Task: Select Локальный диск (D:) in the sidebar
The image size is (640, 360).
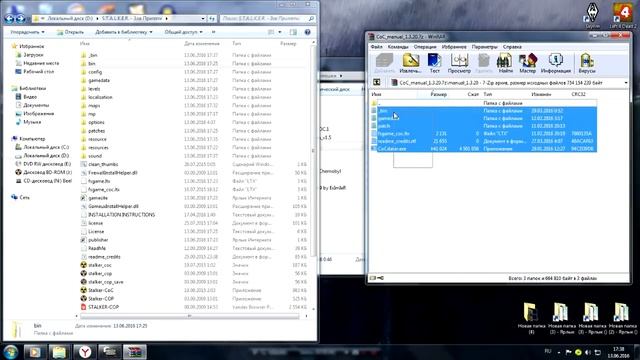Action: pyautogui.click(x=46, y=156)
